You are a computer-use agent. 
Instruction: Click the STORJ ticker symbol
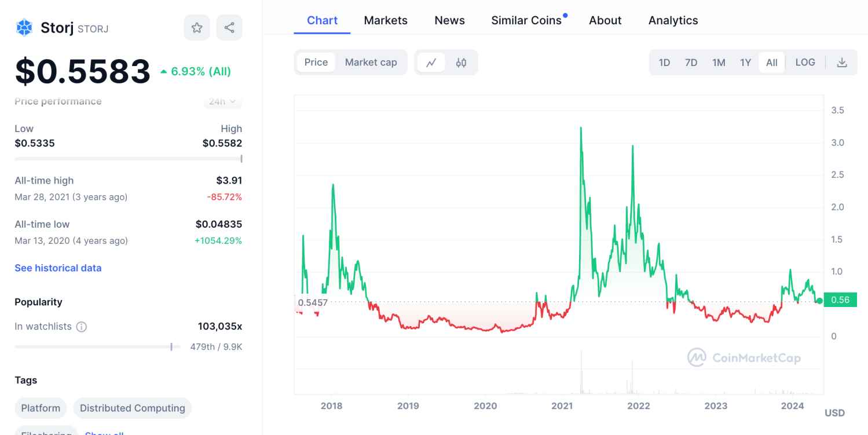(x=93, y=28)
